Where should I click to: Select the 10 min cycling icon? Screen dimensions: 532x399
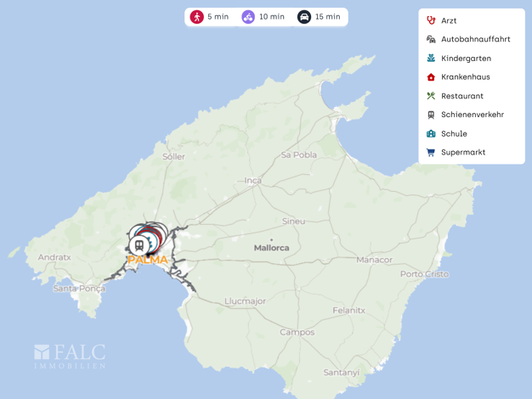pos(248,17)
